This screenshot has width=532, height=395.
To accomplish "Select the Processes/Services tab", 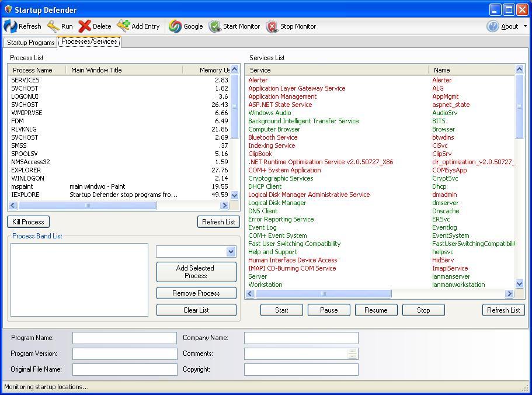I will click(89, 41).
